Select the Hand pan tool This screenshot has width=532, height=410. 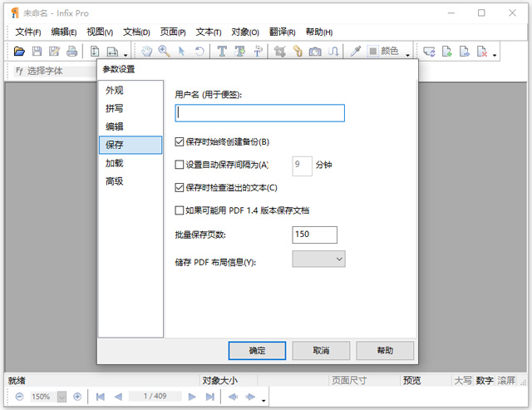point(147,52)
